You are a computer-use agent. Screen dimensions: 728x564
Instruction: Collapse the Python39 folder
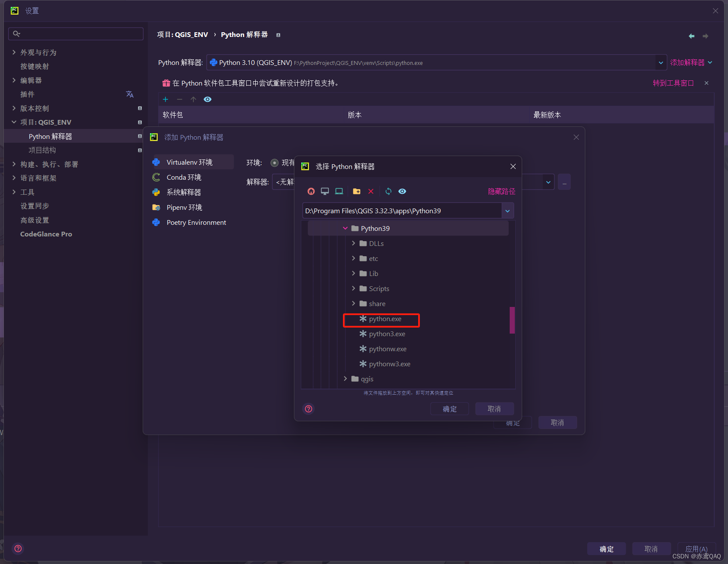coord(345,228)
